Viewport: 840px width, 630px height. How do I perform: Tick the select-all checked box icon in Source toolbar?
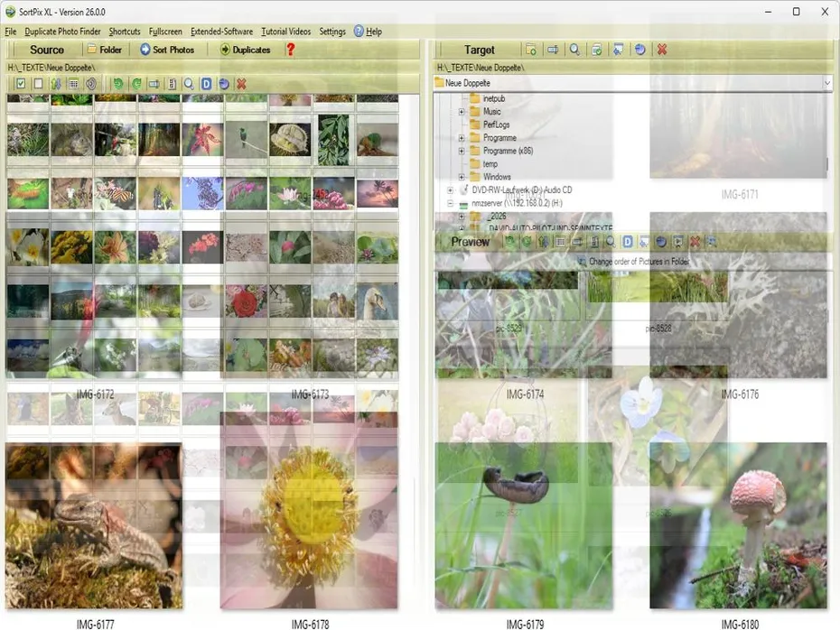(21, 84)
